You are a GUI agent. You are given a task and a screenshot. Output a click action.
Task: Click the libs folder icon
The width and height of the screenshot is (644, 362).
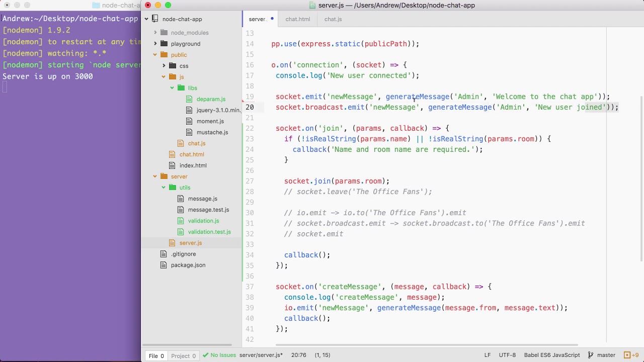(x=181, y=88)
